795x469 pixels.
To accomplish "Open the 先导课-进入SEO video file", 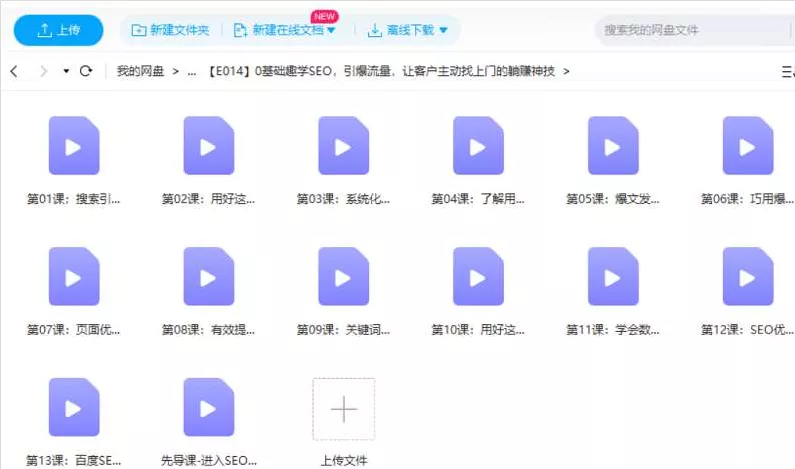I will coord(208,408).
